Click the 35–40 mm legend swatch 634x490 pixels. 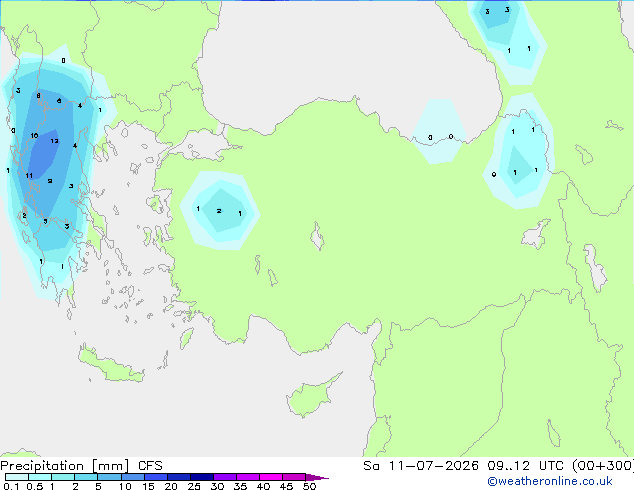point(248,477)
